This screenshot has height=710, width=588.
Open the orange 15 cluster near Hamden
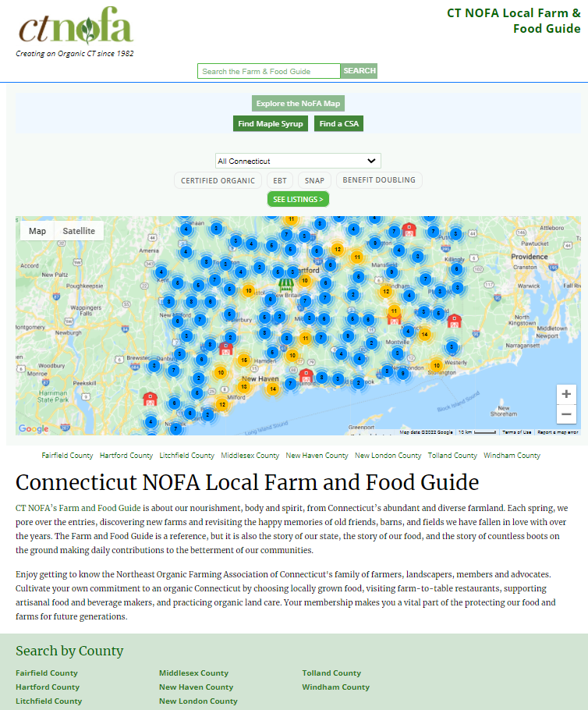pos(244,360)
